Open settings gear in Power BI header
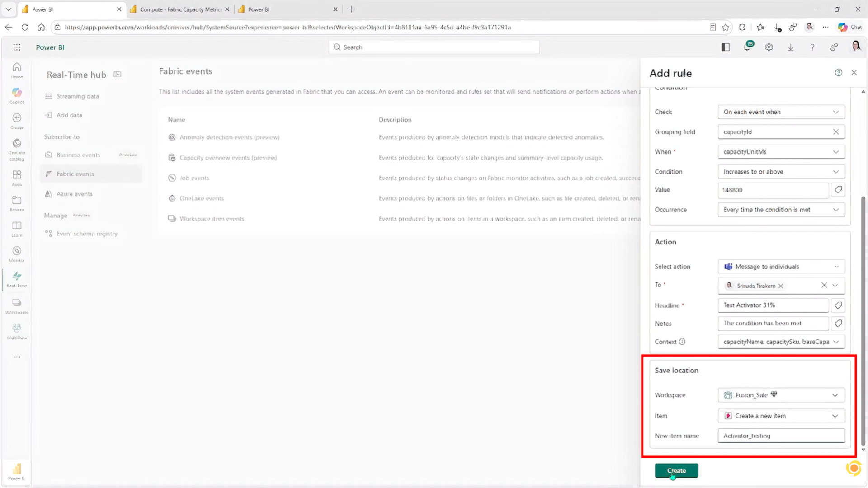Image resolution: width=868 pixels, height=488 pixels. click(x=769, y=47)
